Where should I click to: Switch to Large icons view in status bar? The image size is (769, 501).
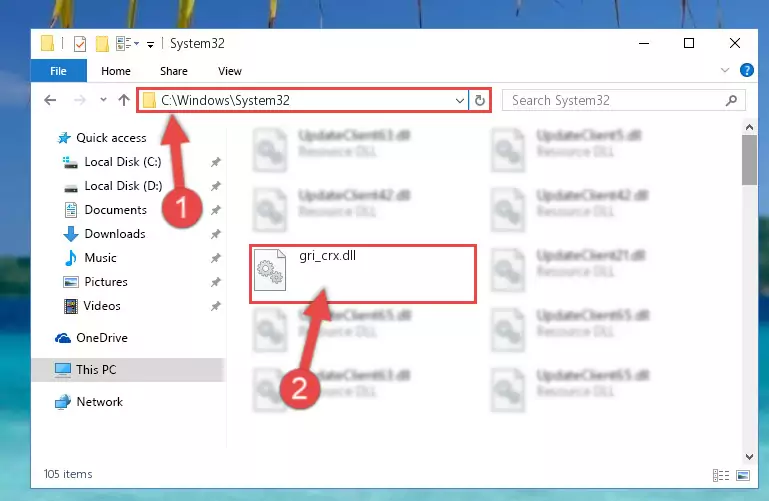[743, 475]
